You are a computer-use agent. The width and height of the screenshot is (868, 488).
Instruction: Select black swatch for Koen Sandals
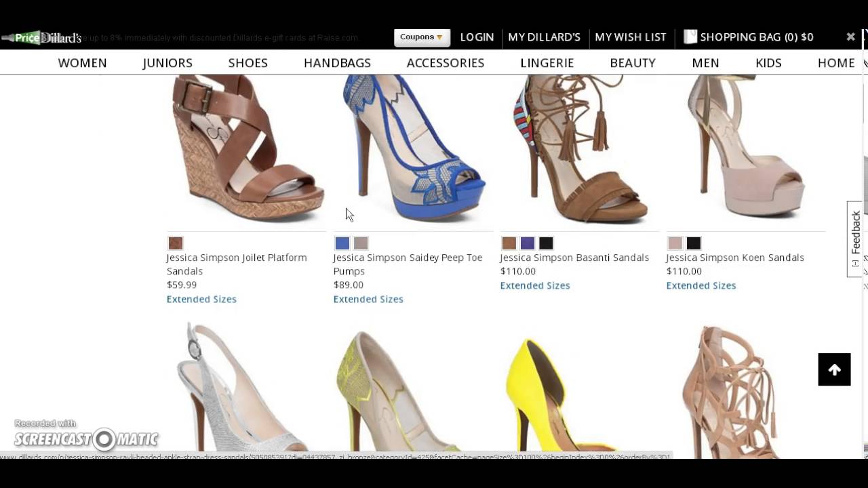[693, 243]
